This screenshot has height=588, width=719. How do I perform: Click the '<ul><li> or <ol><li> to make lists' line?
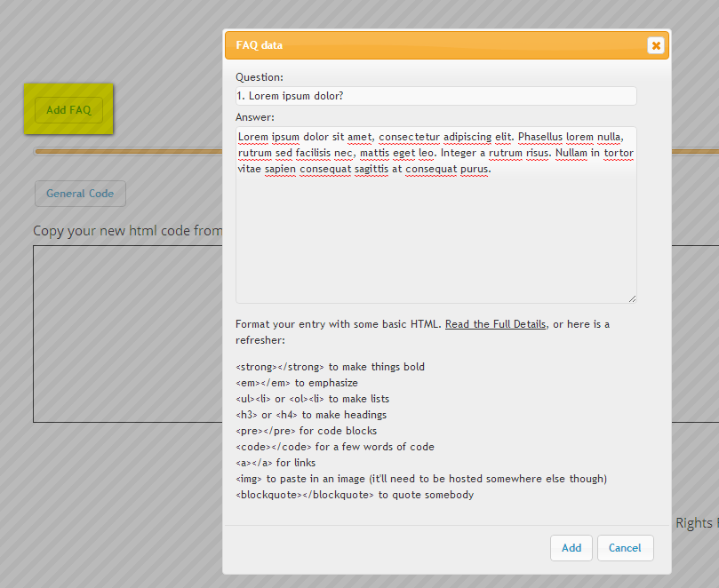click(x=312, y=399)
